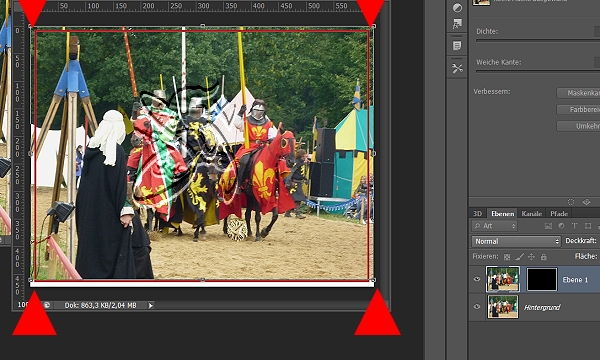The image size is (600, 360).
Task: Open the Adjustments panel circle icon
Action: (457, 8)
